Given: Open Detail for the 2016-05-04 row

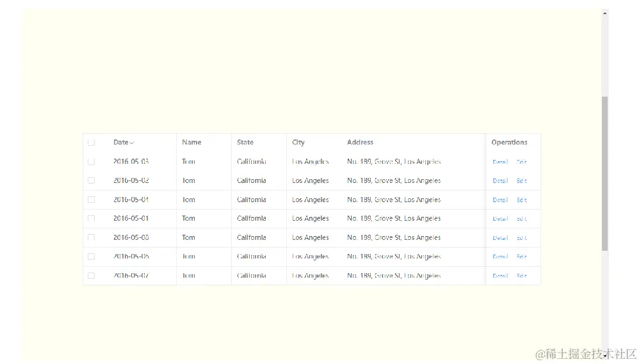Looking at the screenshot, I should point(500,200).
